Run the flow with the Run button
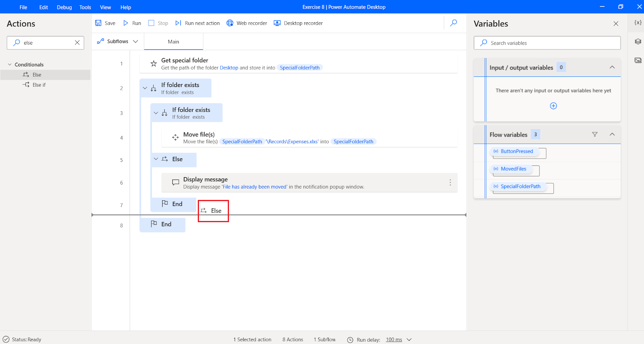 (132, 23)
